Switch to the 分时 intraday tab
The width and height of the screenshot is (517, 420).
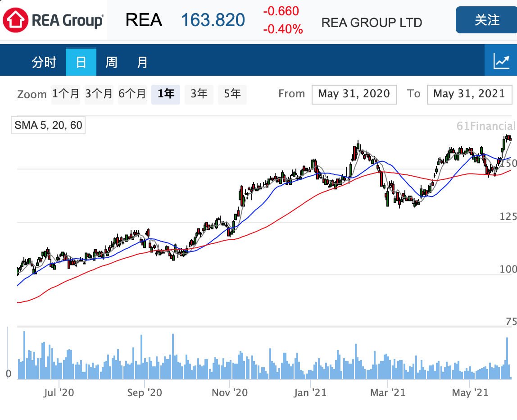(x=44, y=62)
